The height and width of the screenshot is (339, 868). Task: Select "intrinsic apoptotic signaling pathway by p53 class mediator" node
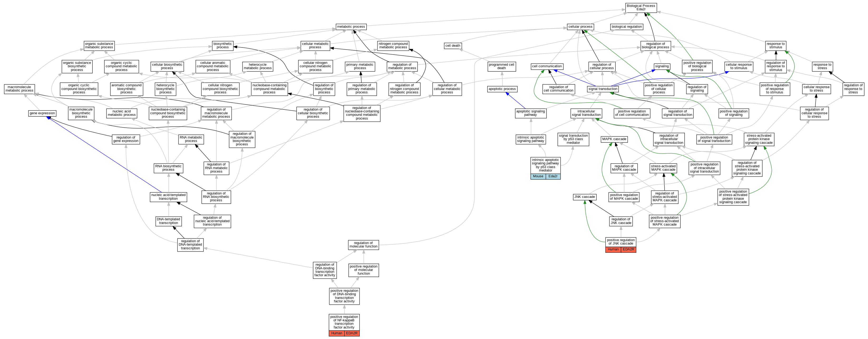[546, 165]
